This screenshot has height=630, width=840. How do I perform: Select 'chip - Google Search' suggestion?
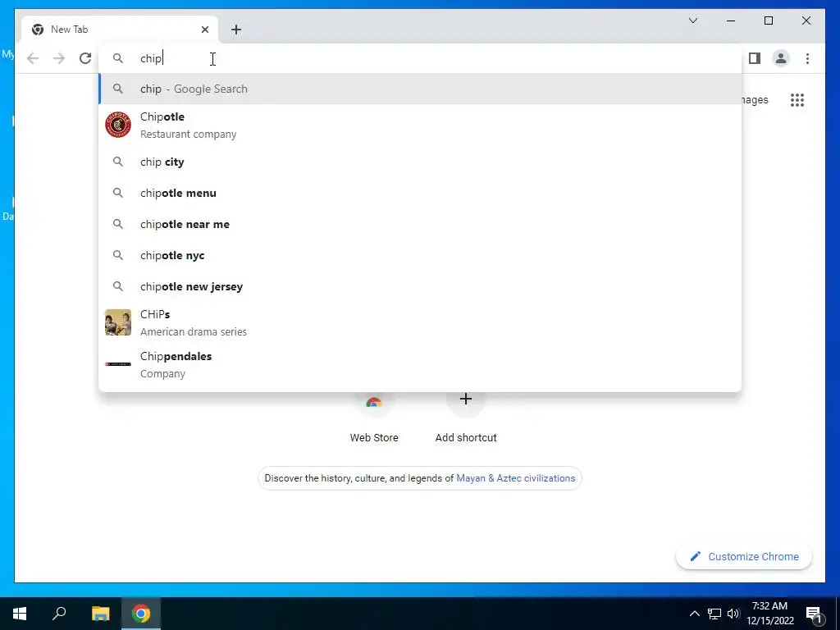(421, 89)
